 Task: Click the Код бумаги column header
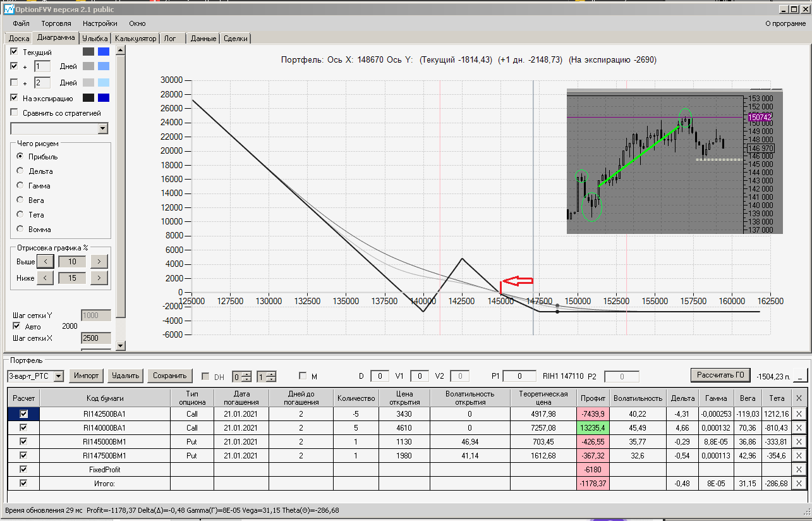(x=106, y=398)
